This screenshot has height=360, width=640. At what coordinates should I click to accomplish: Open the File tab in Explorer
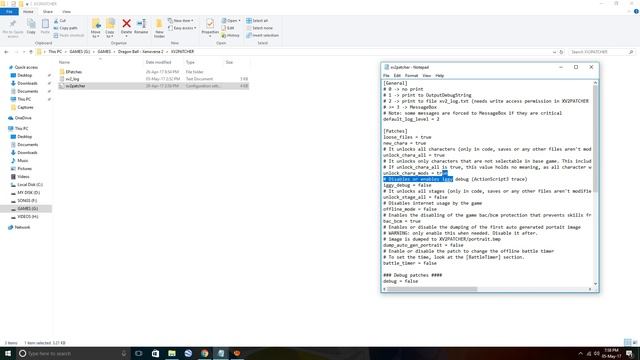tap(9, 11)
